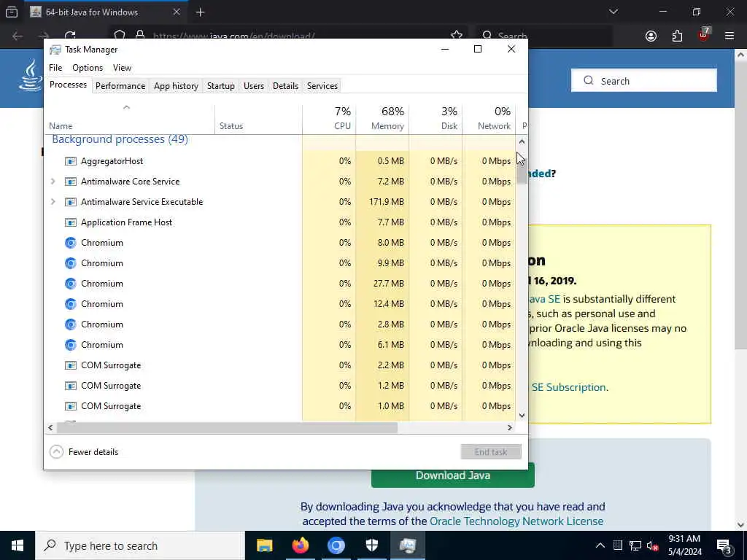Switch to the Startup tab
The width and height of the screenshot is (747, 560).
pyautogui.click(x=220, y=86)
